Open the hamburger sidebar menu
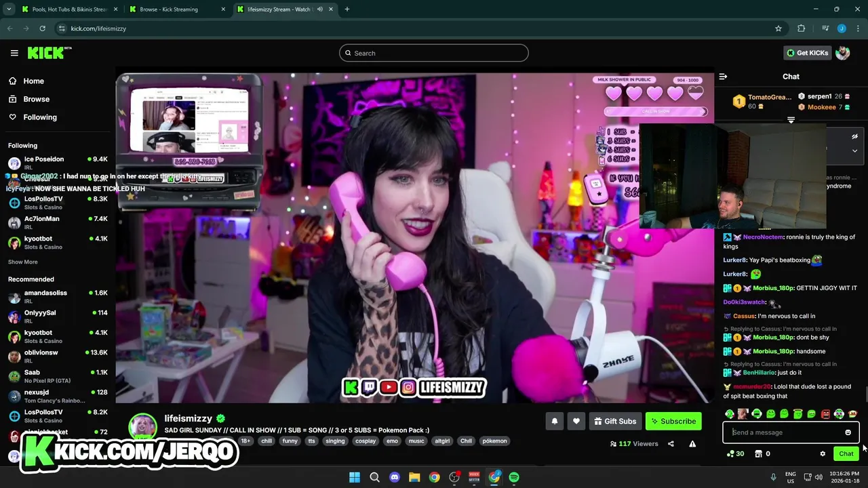Image resolution: width=868 pixels, height=488 pixels. (x=14, y=53)
